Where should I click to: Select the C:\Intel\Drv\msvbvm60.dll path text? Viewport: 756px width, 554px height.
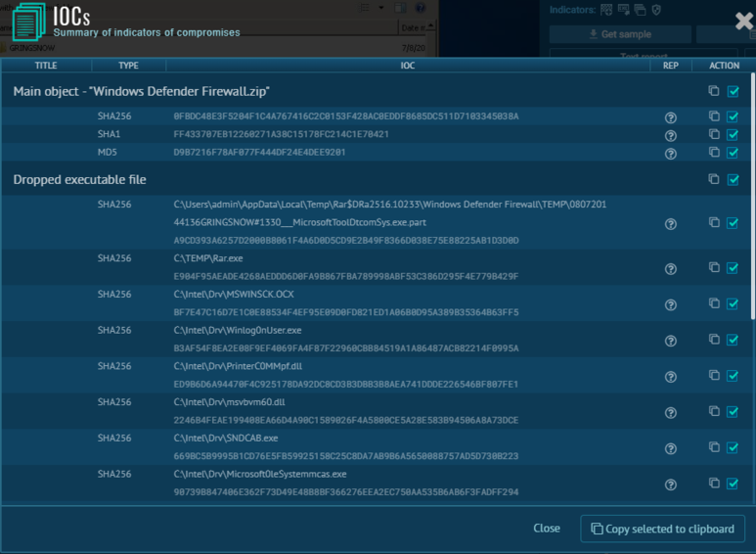click(x=229, y=402)
